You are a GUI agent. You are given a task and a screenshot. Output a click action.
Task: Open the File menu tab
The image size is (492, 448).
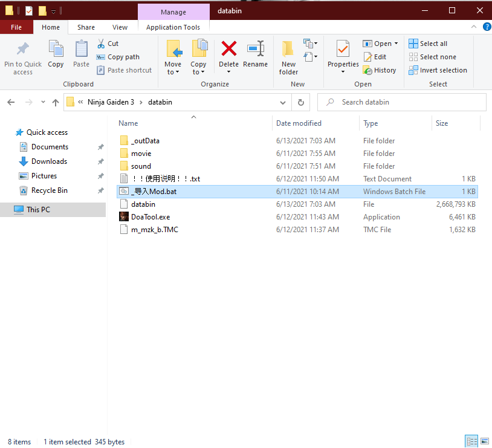pyautogui.click(x=16, y=27)
